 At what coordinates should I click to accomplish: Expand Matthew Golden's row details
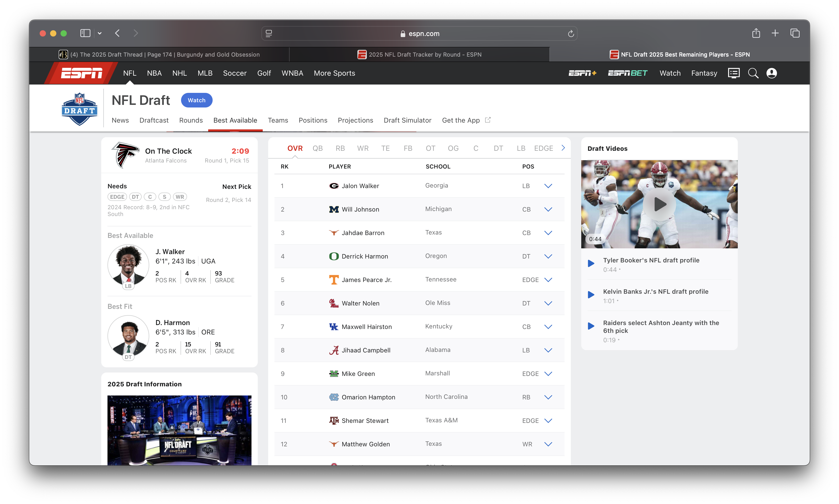[x=548, y=444]
